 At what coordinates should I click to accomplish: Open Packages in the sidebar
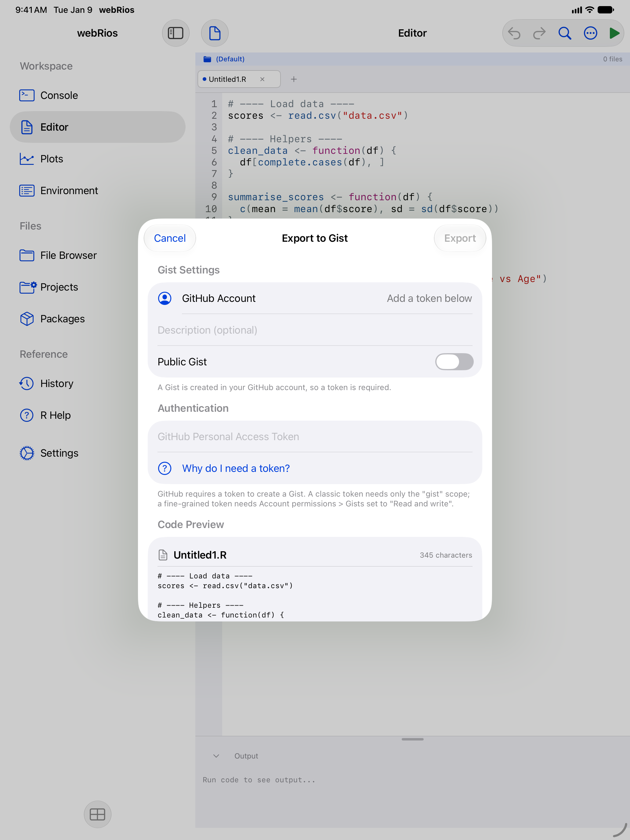click(98, 319)
